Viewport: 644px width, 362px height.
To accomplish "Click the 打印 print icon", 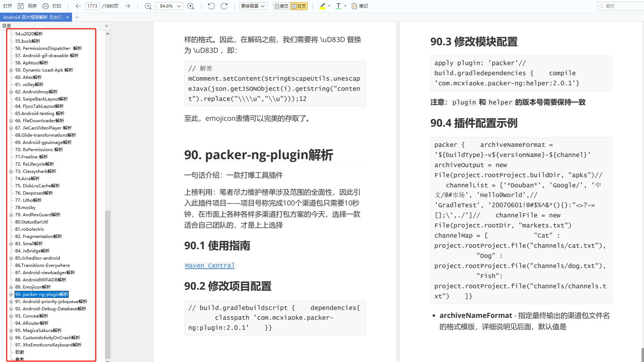I will pyautogui.click(x=46, y=6).
